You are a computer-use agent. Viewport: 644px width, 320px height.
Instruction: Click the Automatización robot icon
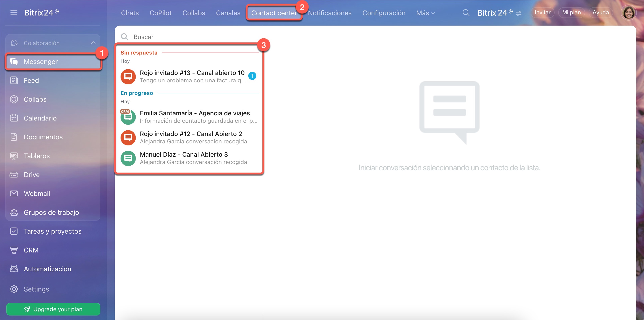14,269
